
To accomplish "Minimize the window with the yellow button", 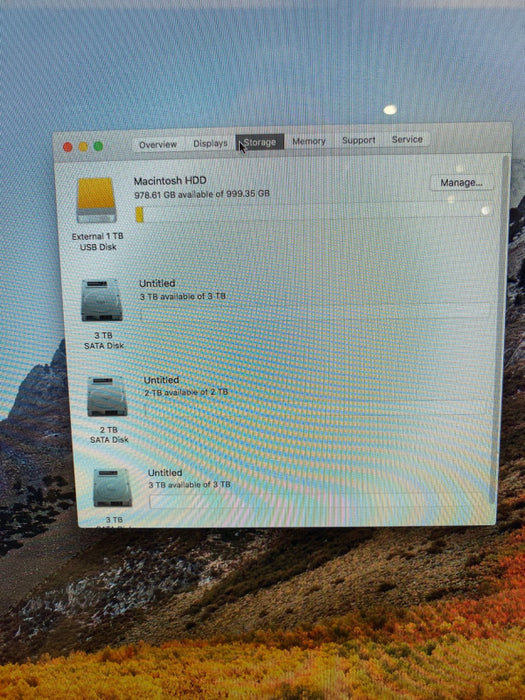I will pyautogui.click(x=83, y=147).
